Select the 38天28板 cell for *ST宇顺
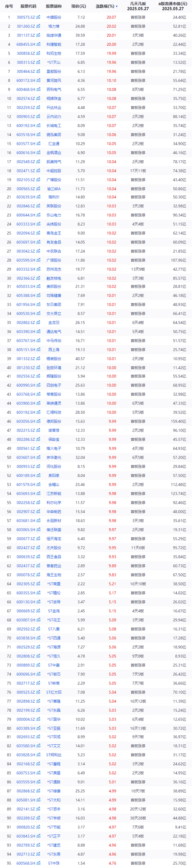This screenshot has height=868, width=192. click(x=138, y=818)
